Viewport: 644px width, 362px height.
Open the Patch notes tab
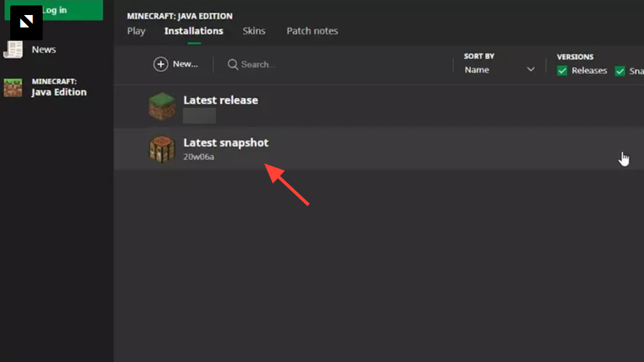click(312, 31)
